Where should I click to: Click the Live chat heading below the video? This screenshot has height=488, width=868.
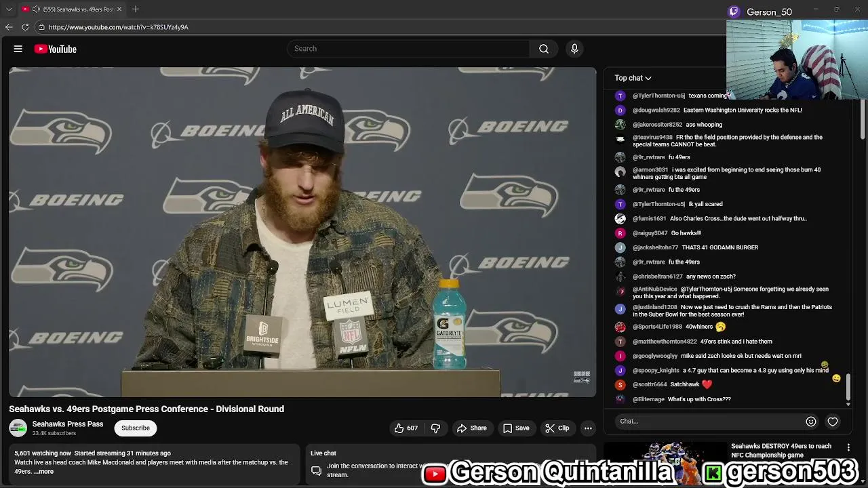point(323,453)
